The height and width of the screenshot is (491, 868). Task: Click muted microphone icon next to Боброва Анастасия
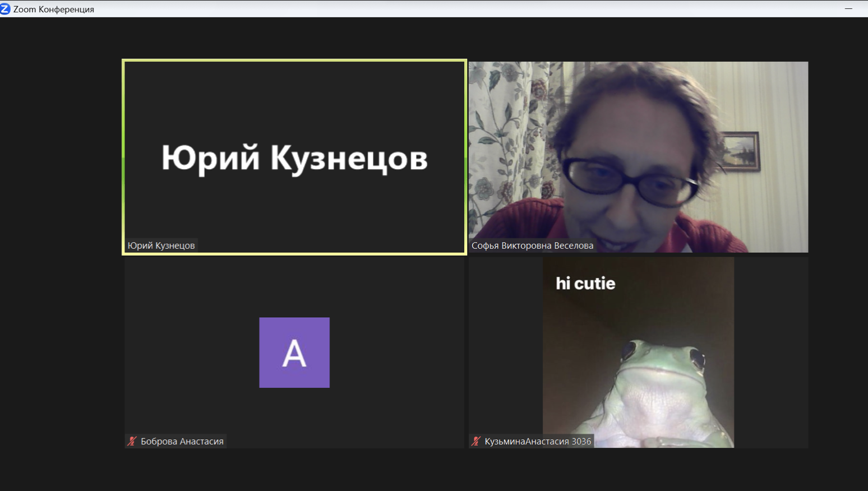132,441
